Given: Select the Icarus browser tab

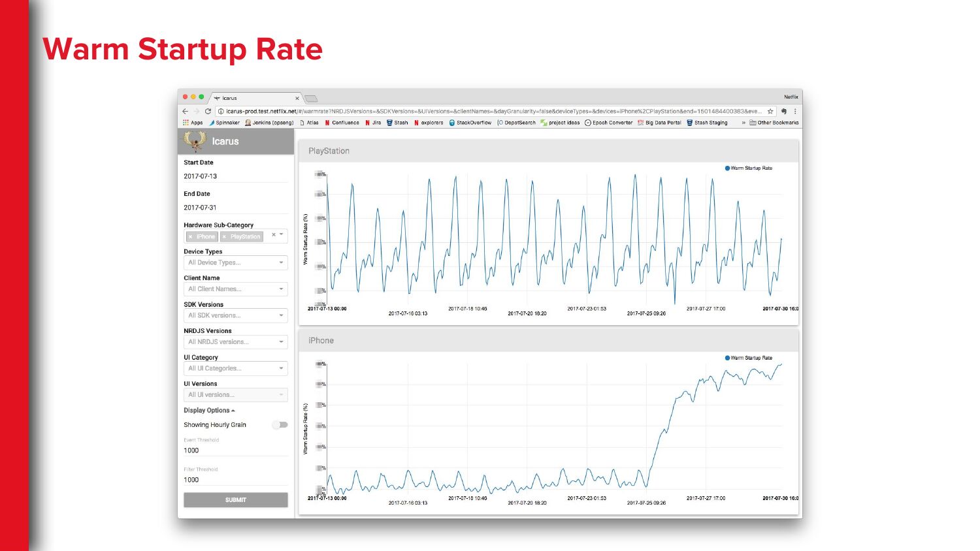Looking at the screenshot, I should tap(255, 98).
